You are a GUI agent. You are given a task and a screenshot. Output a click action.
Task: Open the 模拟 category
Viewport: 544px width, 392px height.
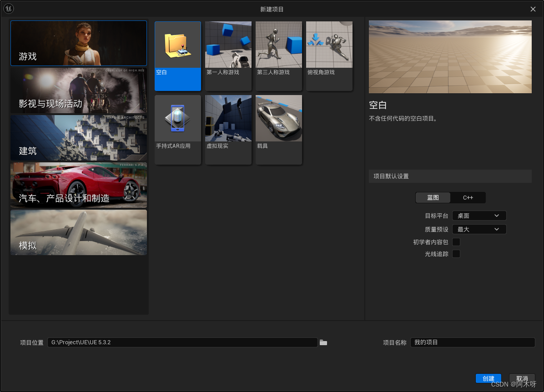tap(79, 232)
